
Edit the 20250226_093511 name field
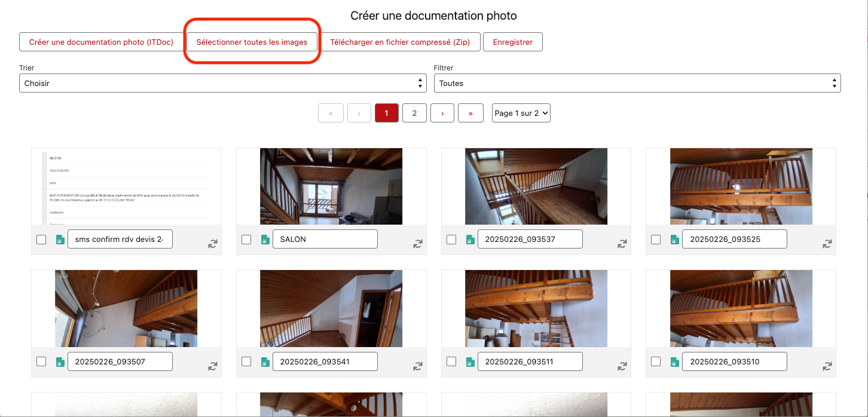tap(530, 361)
